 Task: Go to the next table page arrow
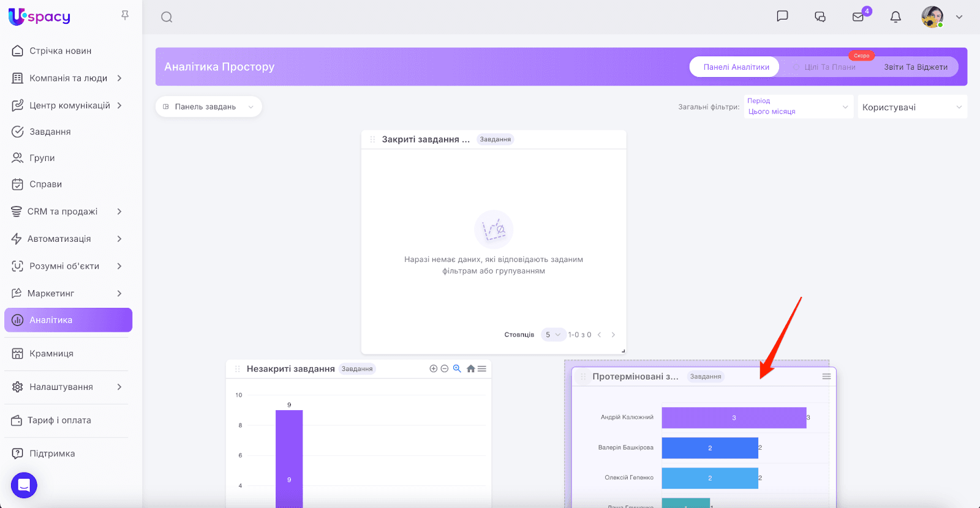[x=613, y=335]
